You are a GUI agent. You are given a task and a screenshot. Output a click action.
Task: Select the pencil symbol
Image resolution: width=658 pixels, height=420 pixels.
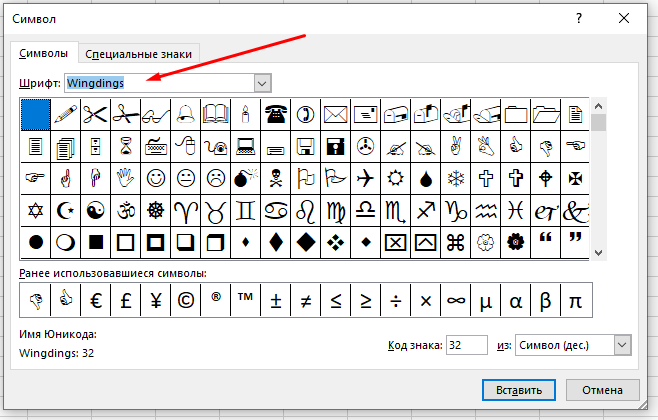[x=65, y=115]
